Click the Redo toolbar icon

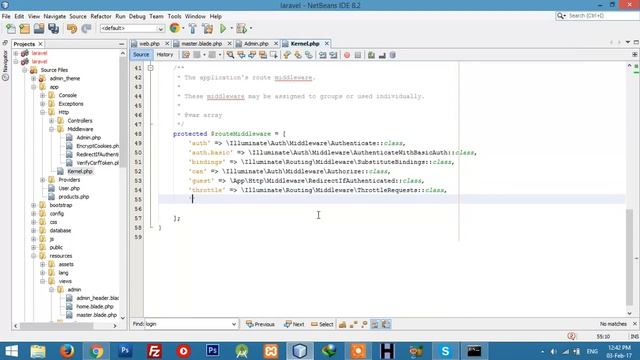[x=86, y=29]
